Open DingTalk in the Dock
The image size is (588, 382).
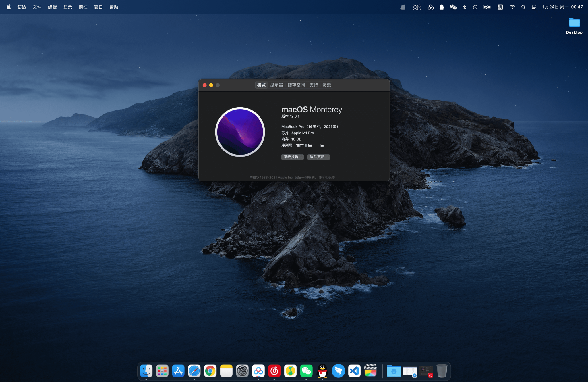click(x=339, y=371)
